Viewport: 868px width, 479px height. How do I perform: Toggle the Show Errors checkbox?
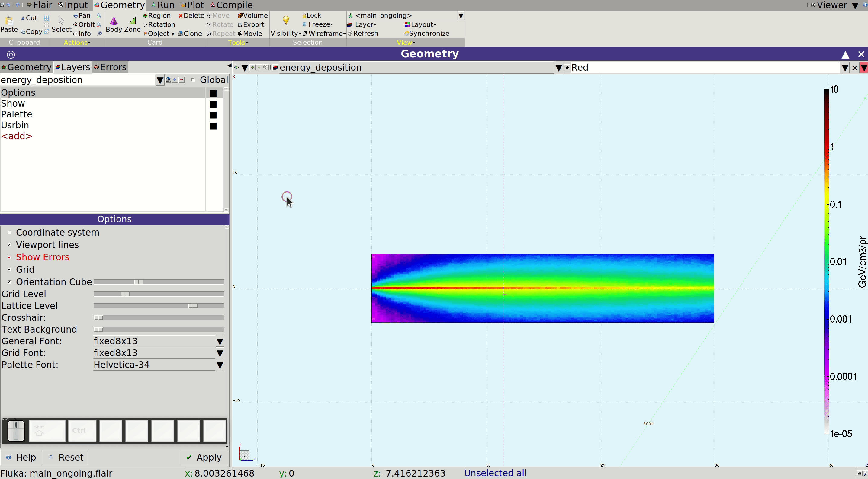point(9,257)
